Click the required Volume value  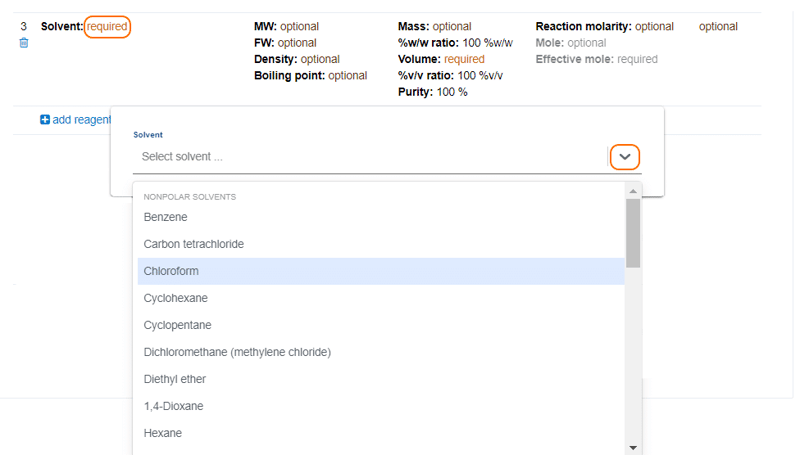click(464, 59)
